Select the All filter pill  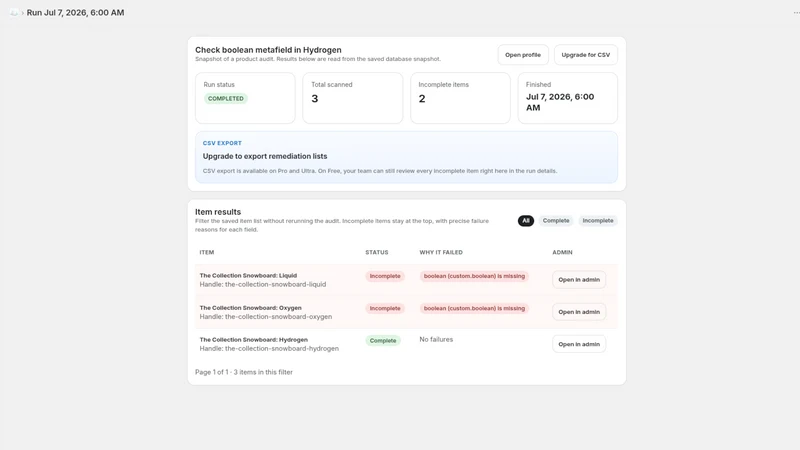526,221
